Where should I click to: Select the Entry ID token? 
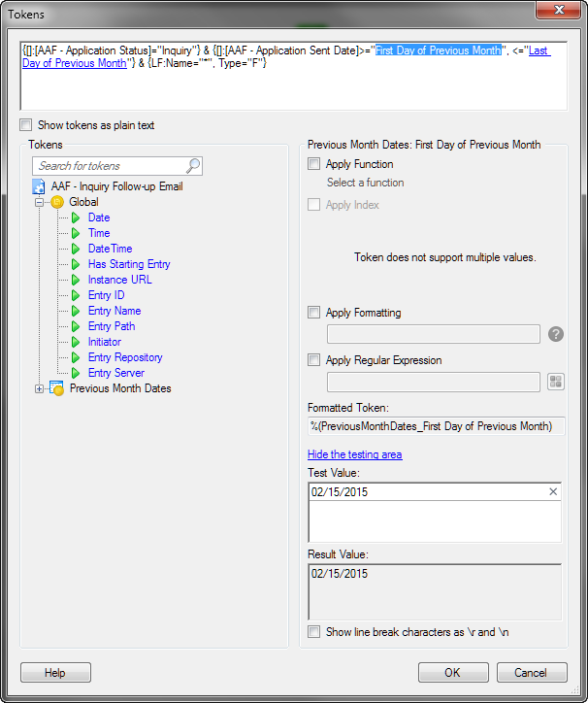[x=106, y=295]
